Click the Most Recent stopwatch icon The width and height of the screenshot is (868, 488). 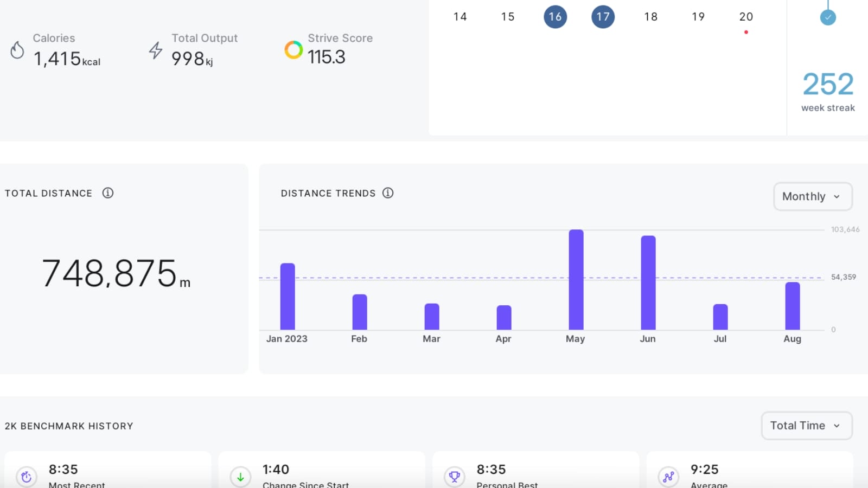click(x=27, y=477)
